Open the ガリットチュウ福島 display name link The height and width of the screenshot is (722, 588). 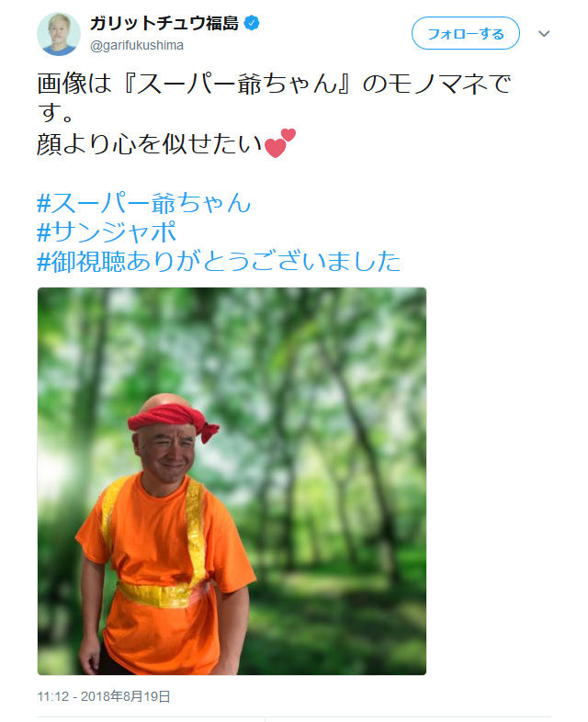point(164,23)
